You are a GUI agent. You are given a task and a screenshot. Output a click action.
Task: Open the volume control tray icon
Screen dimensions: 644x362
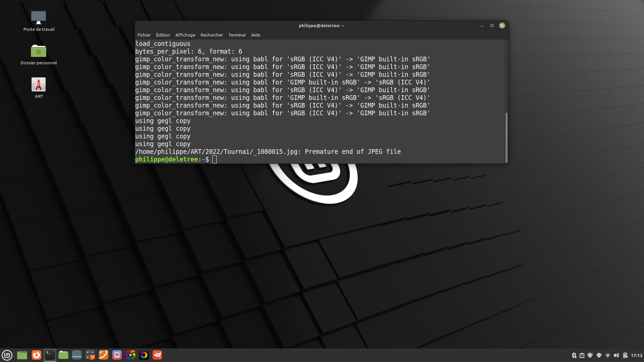616,355
